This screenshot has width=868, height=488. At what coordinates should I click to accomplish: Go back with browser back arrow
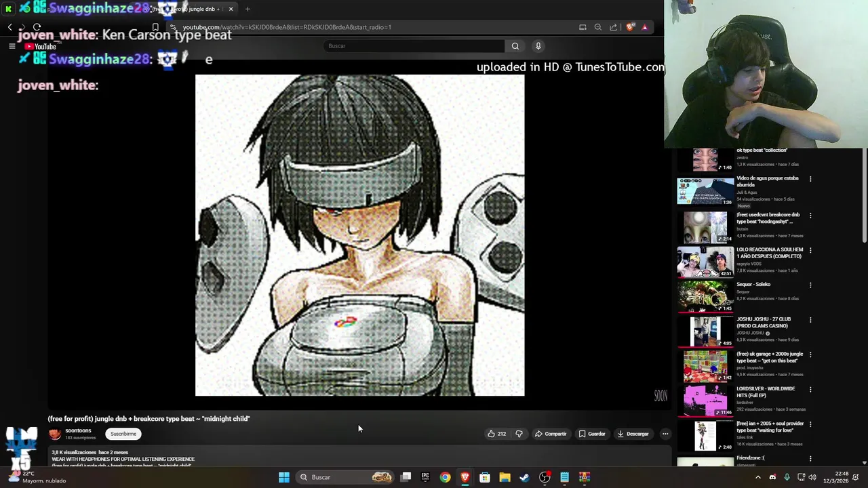point(10,27)
